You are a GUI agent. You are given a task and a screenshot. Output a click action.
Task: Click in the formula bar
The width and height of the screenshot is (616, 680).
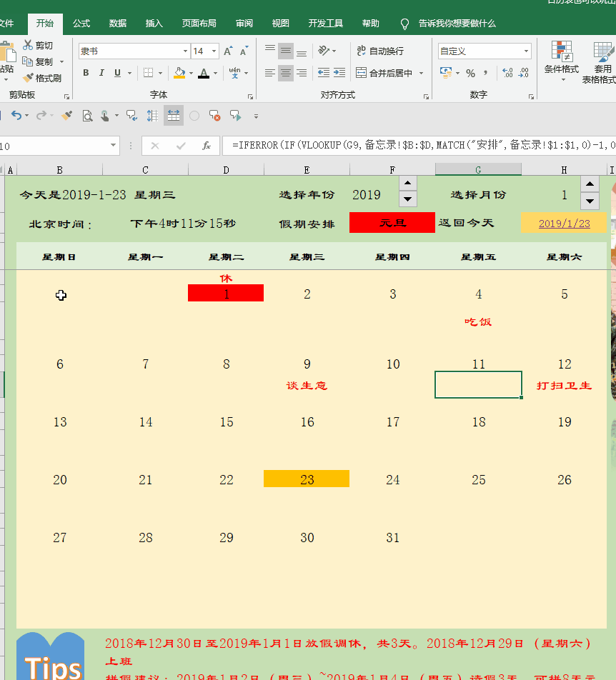tap(419, 145)
